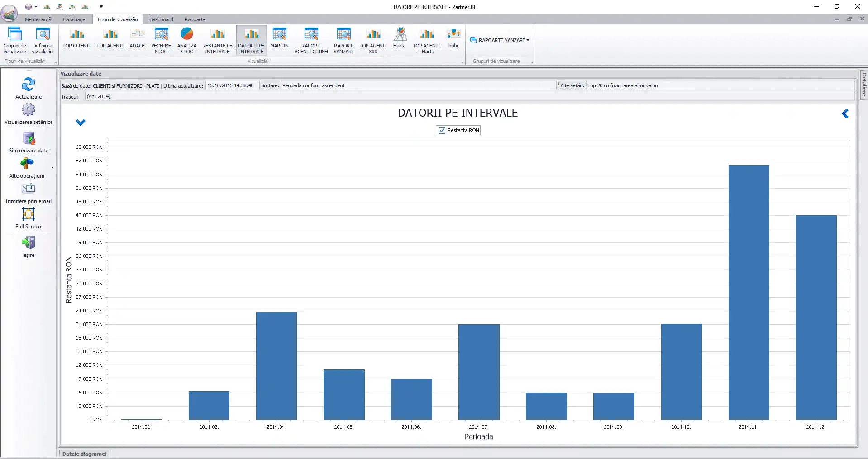Select DATORII PE INTERVALE visualization

tap(252, 40)
